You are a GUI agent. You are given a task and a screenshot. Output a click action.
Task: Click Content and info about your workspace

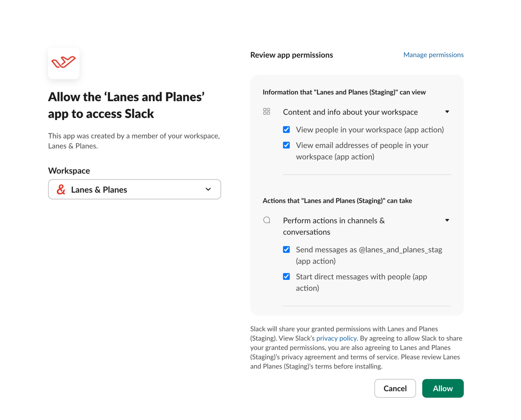[350, 112]
